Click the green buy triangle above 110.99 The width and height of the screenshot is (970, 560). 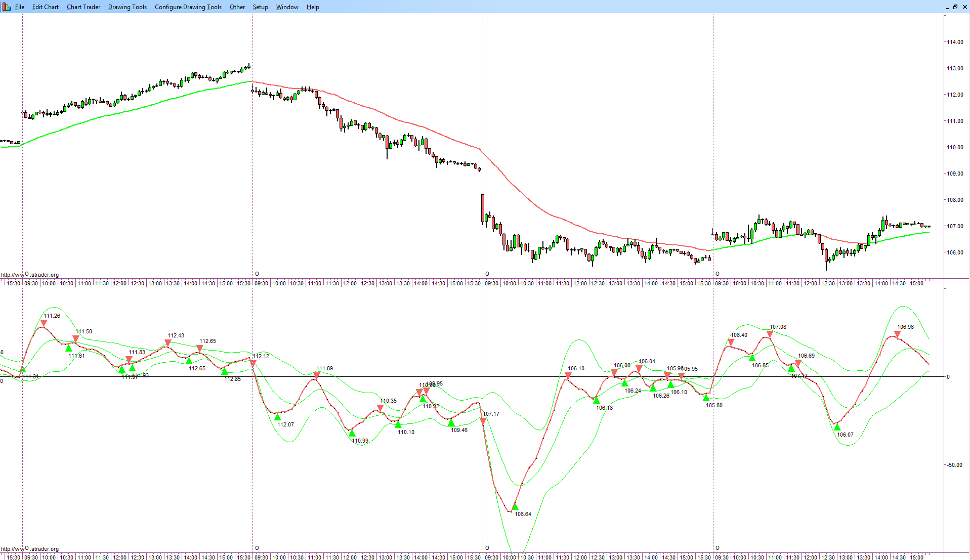point(352,433)
